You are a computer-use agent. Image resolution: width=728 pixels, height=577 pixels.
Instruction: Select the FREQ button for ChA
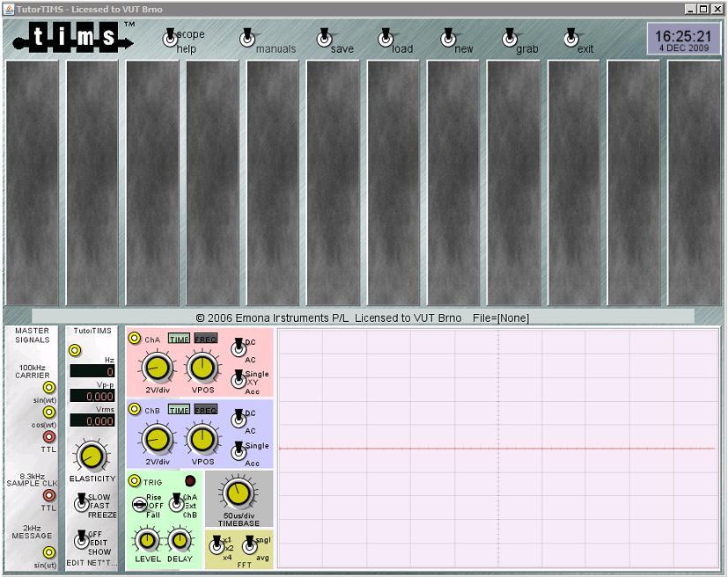click(206, 339)
